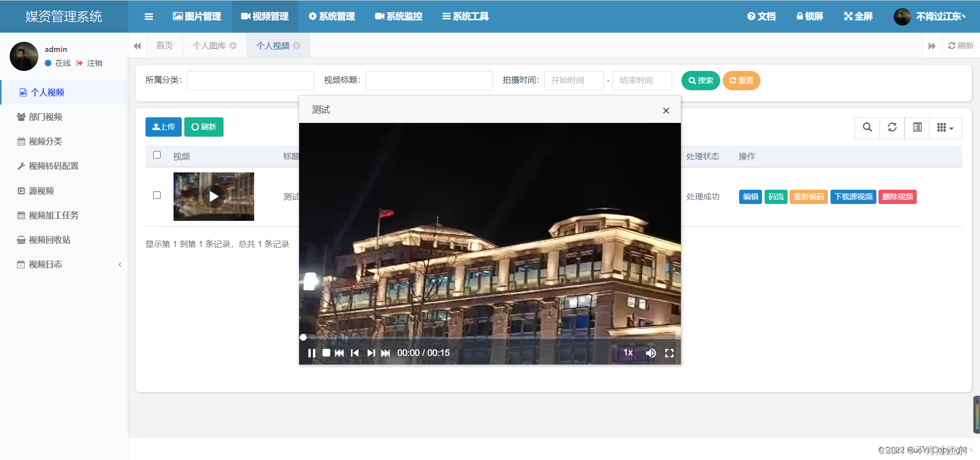The image size is (980, 460).
Task: Click the magnifier search icon above the table
Action: point(866,127)
